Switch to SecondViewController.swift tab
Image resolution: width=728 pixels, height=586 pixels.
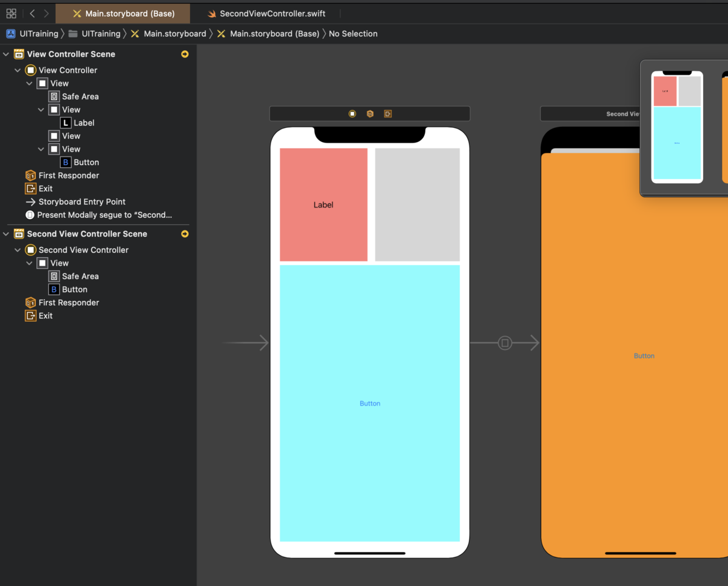266,13
